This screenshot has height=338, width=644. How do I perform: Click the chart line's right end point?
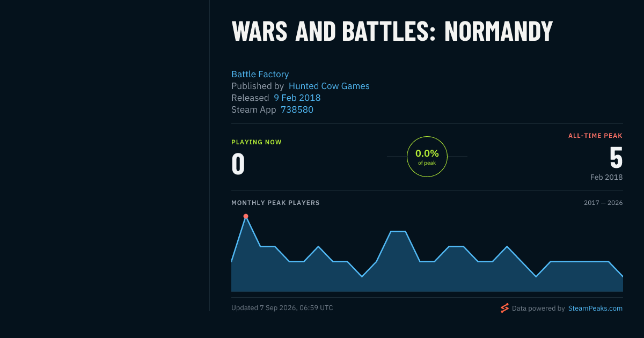click(623, 276)
